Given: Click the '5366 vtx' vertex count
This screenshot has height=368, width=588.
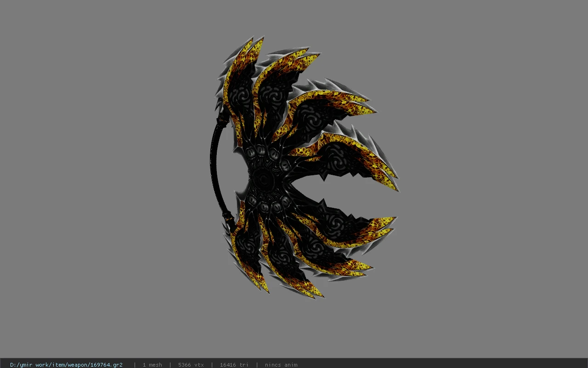Looking at the screenshot, I should pyautogui.click(x=191, y=365).
